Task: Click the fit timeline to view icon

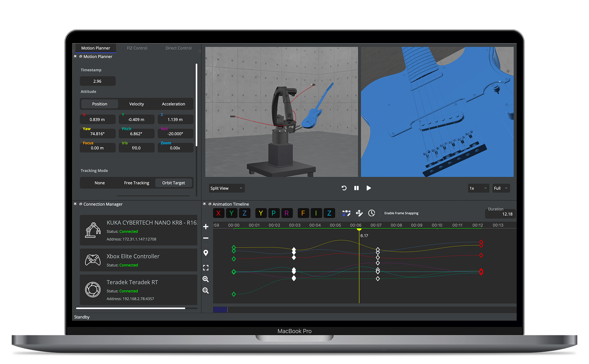Action: 206,267
